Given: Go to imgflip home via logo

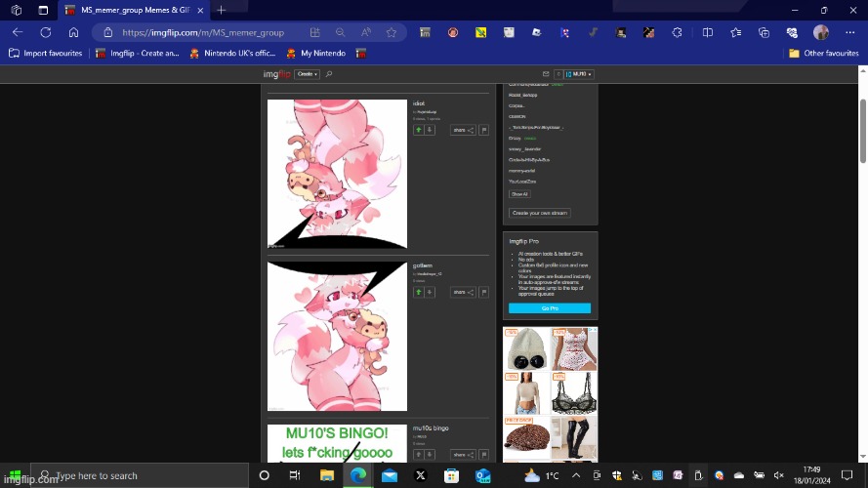Looking at the screenshot, I should pyautogui.click(x=276, y=74).
